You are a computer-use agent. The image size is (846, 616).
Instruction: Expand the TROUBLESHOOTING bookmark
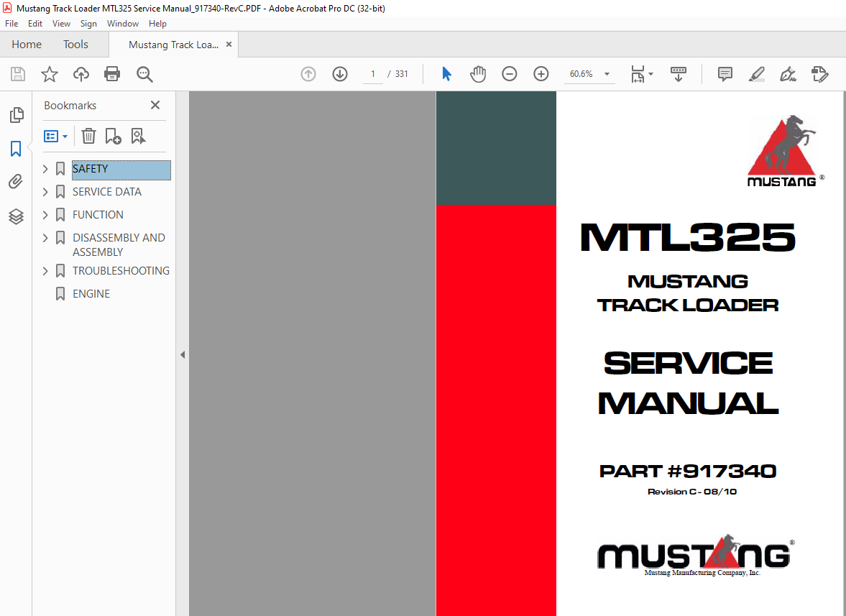45,271
